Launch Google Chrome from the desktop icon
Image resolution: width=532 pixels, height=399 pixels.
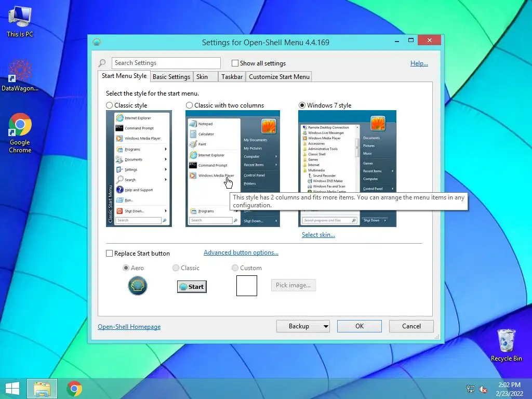click(x=20, y=132)
